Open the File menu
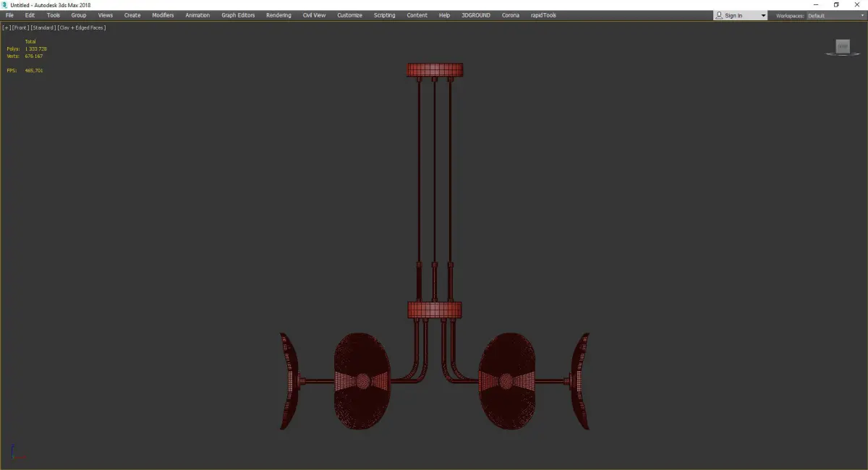The width and height of the screenshot is (868, 470). coord(9,15)
